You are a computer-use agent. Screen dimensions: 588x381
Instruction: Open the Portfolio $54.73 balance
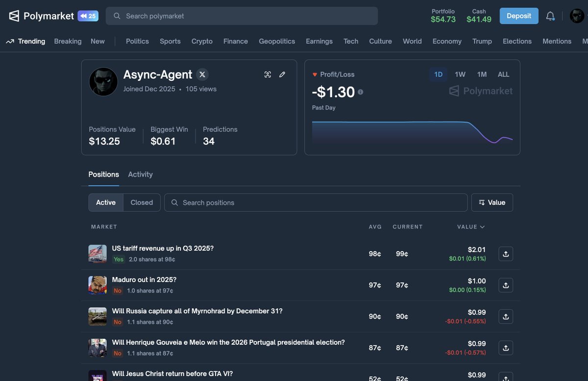pos(443,16)
